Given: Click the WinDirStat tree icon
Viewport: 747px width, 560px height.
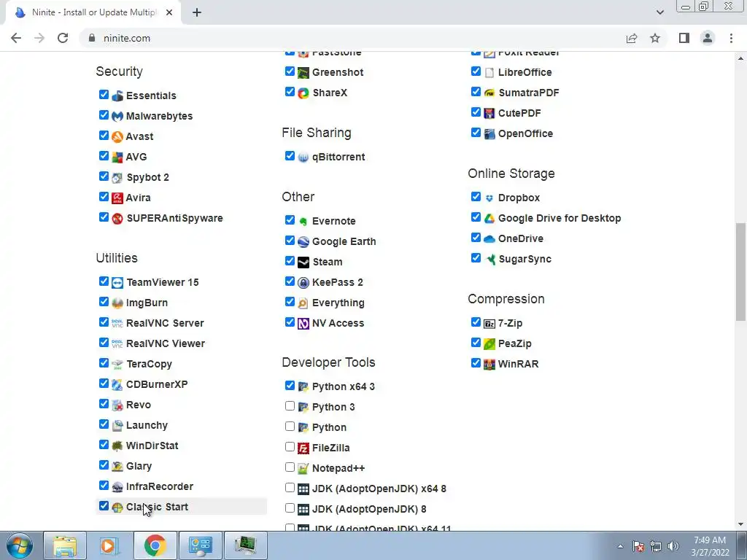Looking at the screenshot, I should 117,446.
